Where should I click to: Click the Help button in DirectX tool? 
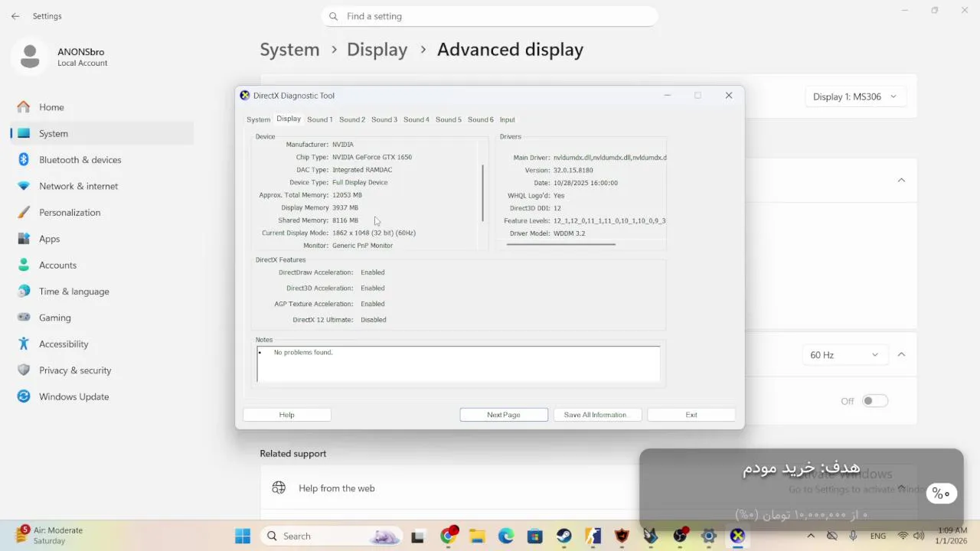(x=286, y=415)
